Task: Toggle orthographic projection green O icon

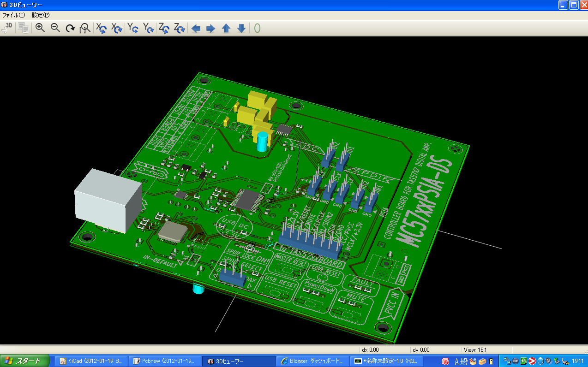Action: click(x=257, y=29)
